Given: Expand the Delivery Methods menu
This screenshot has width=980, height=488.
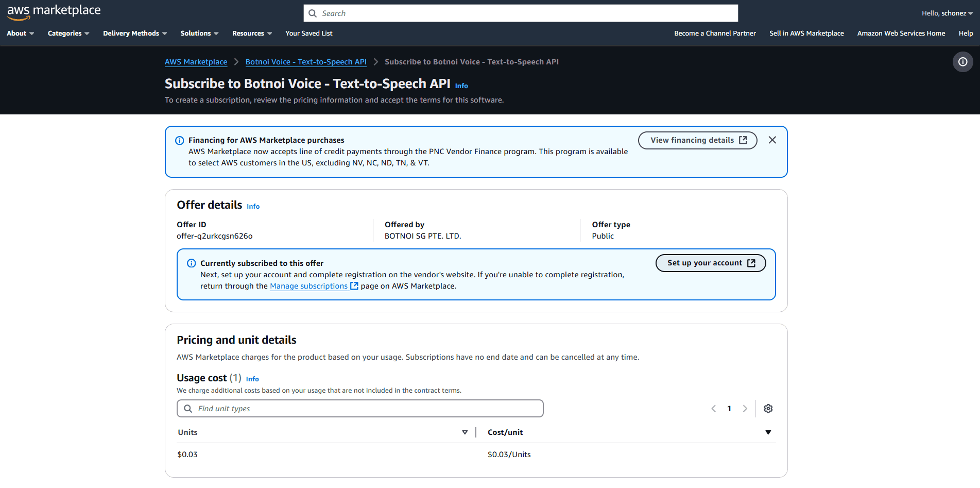Looking at the screenshot, I should click(135, 33).
